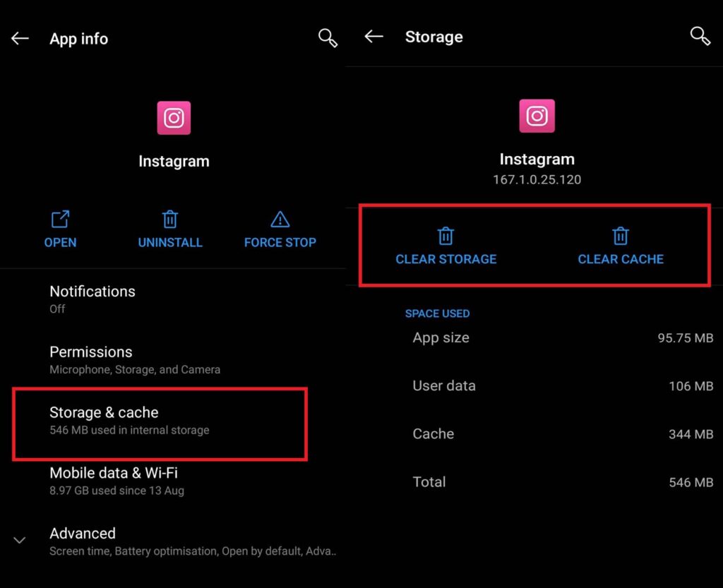The image size is (723, 588).
Task: Tap the Total label
Action: point(429,482)
